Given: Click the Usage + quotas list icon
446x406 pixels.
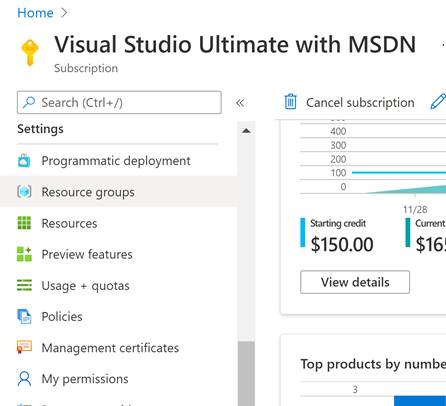Looking at the screenshot, I should (24, 285).
